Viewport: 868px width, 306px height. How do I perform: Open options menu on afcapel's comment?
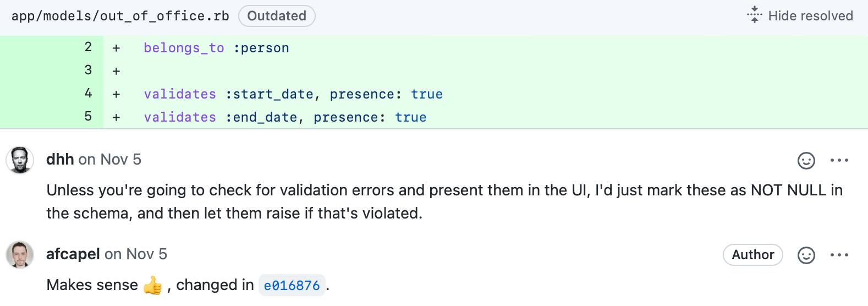[839, 255]
